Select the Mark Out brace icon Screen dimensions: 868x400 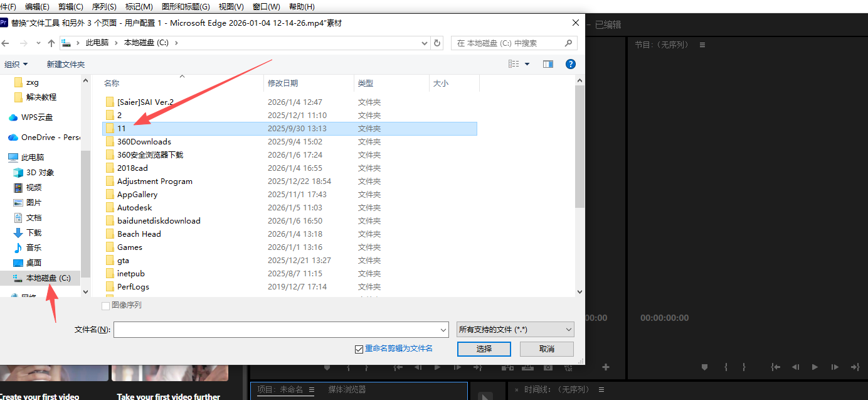(x=744, y=367)
